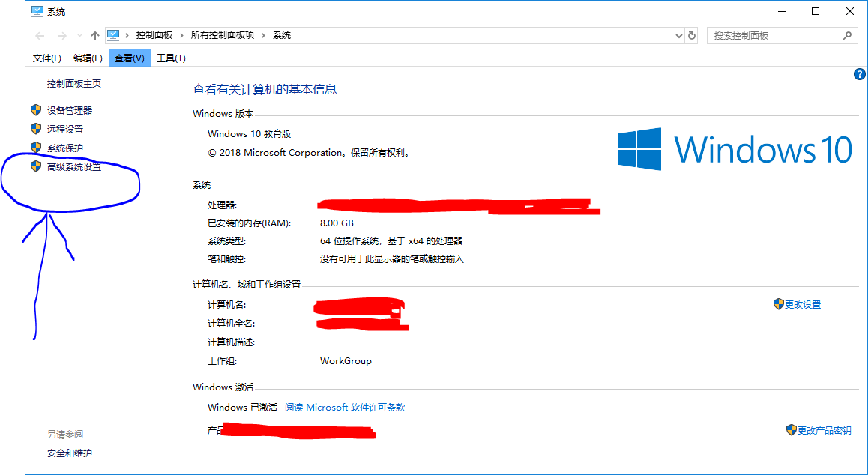Click the 搜索控制面板 search field
Screen dimensions: 868x475
(782, 36)
